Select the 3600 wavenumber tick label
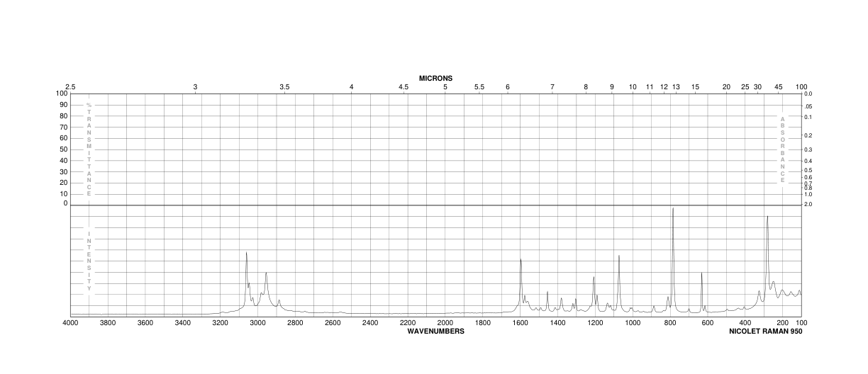 pyautogui.click(x=145, y=323)
